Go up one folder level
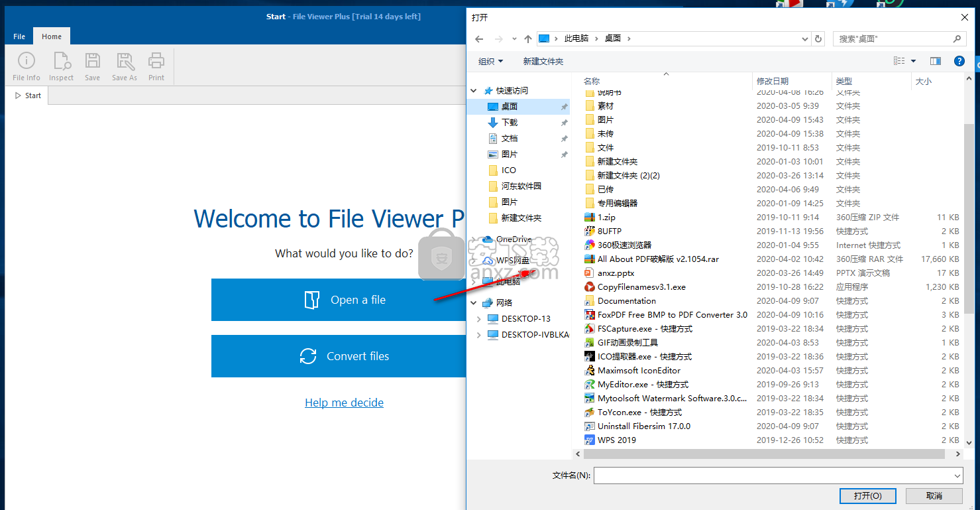The width and height of the screenshot is (980, 510). coord(527,39)
